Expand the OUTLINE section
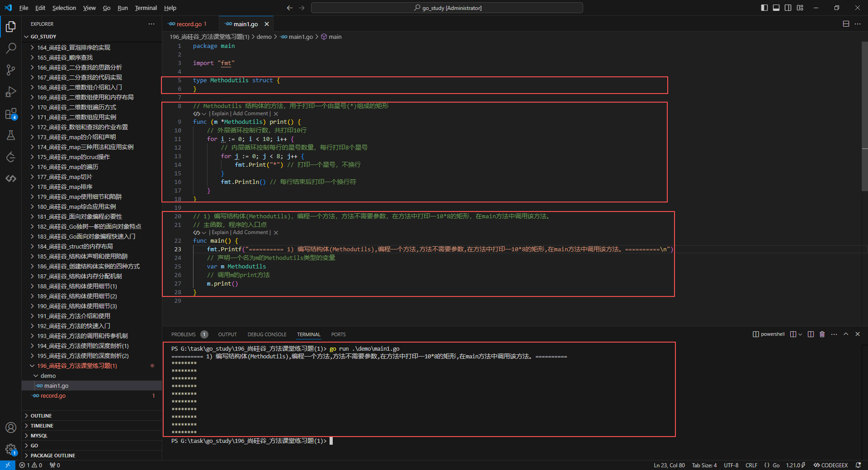This screenshot has height=470, width=868. [92, 416]
